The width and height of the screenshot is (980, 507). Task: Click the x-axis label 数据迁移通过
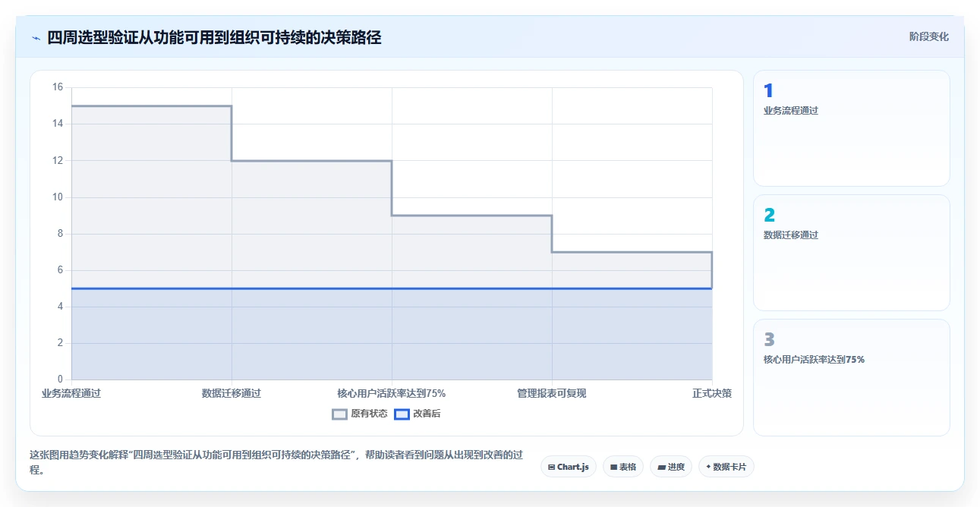coord(232,393)
